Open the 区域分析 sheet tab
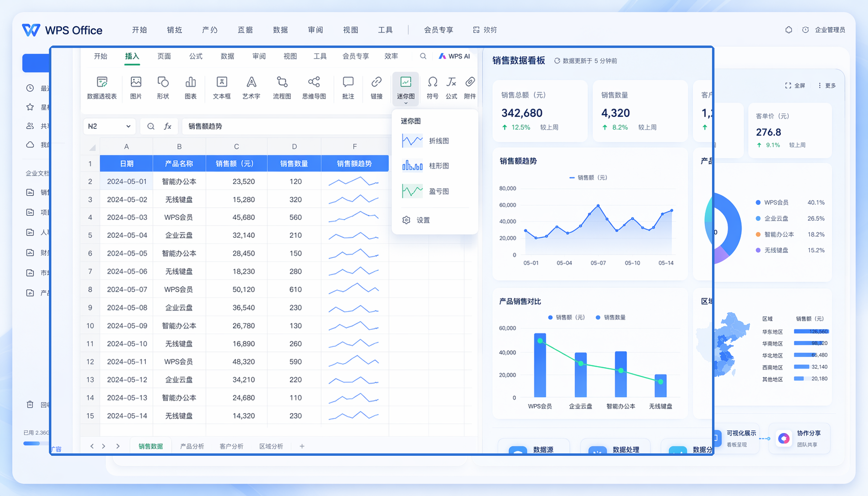Screen dimensions: 868x496 coord(271,446)
